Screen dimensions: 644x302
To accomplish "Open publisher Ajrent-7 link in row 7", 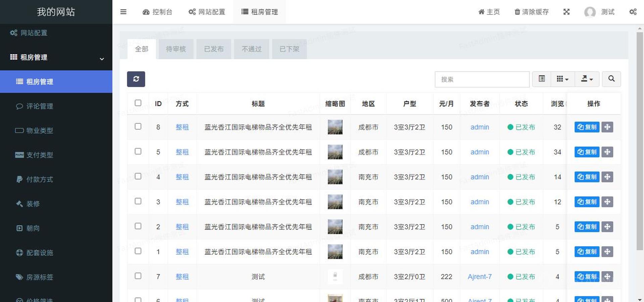I will [x=480, y=276].
